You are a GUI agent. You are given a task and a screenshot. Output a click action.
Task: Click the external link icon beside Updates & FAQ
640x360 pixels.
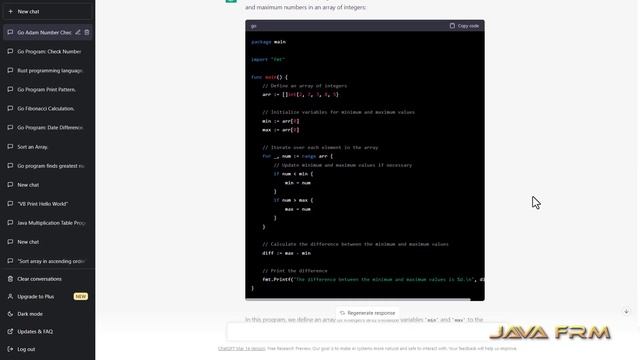pos(10,331)
